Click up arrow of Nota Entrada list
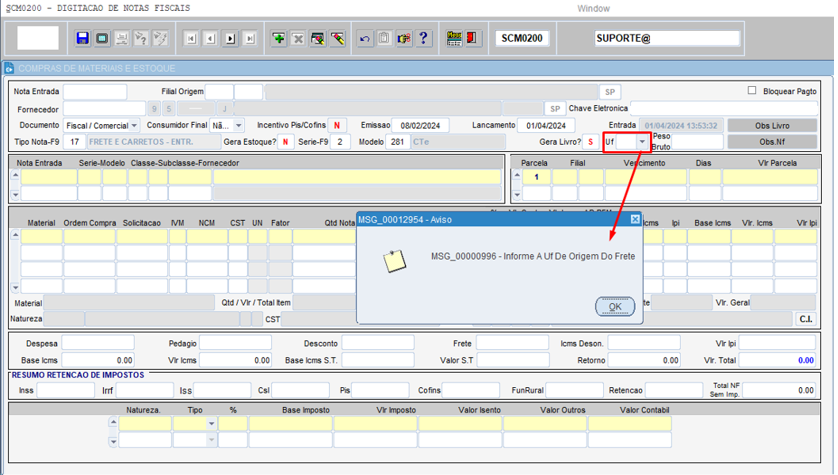 [x=15, y=175]
